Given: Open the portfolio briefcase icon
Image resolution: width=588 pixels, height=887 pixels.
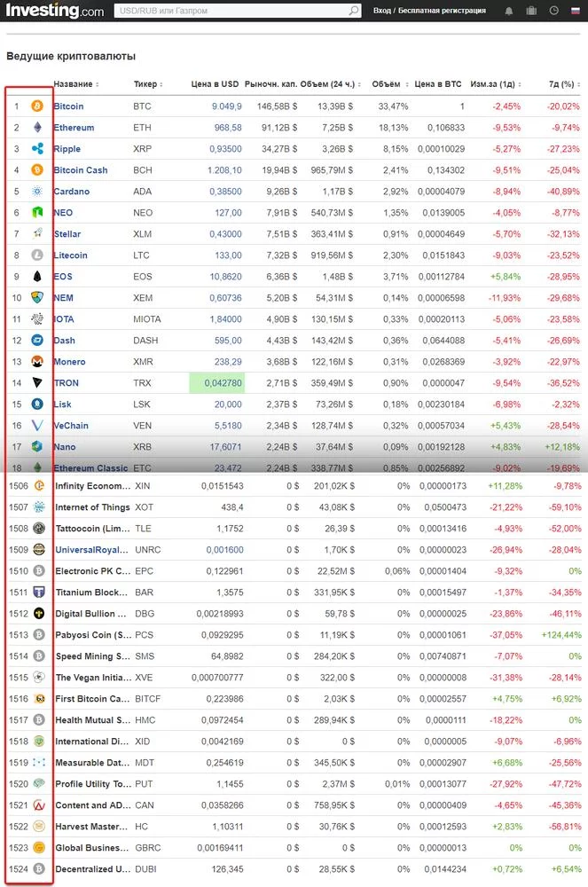Looking at the screenshot, I should pyautogui.click(x=531, y=11).
